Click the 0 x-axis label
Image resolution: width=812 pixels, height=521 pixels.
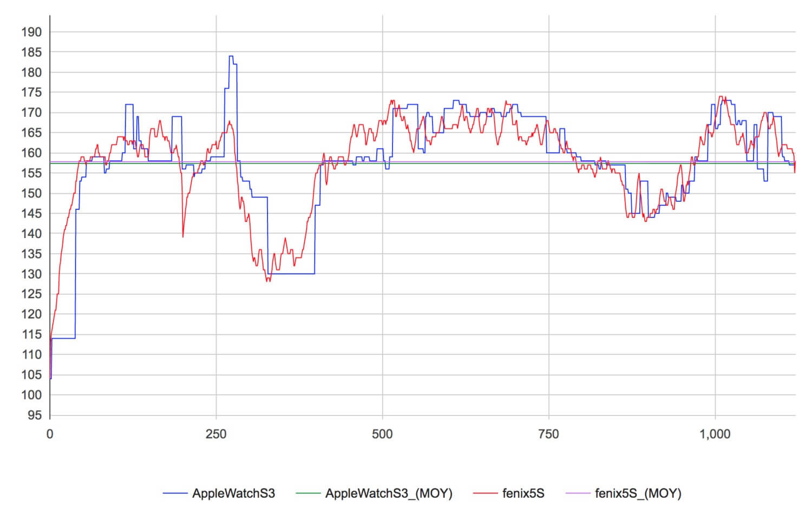click(x=50, y=434)
